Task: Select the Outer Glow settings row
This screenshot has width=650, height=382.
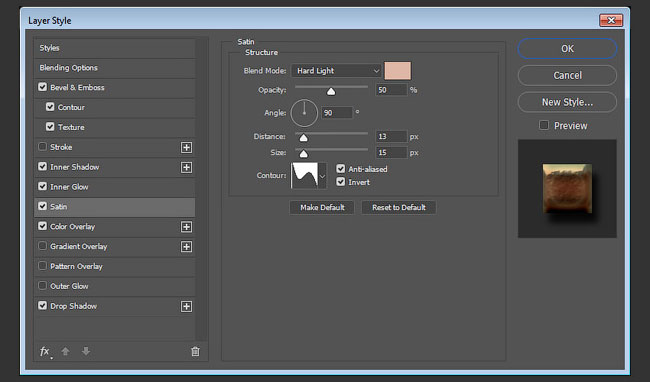Action: [x=114, y=286]
